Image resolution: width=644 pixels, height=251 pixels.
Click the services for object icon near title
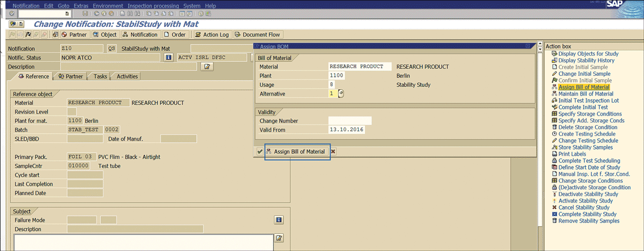point(12,24)
